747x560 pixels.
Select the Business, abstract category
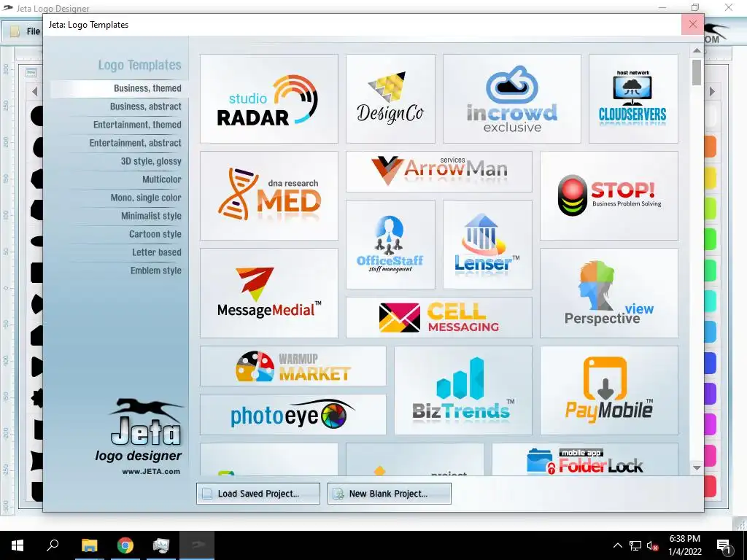coord(145,106)
